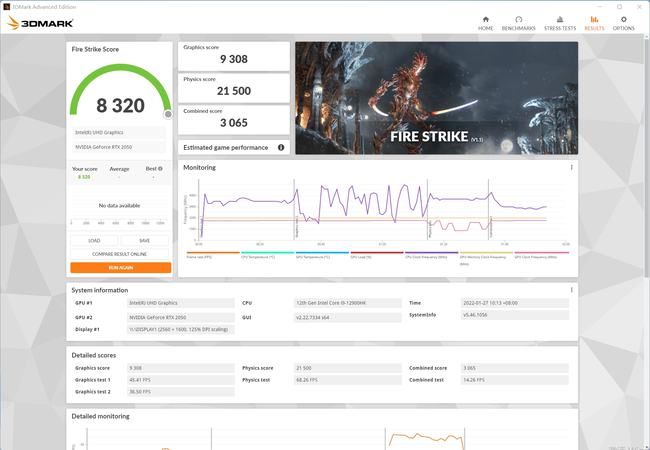Click the Monitoring heading
This screenshot has width=650, height=450.
click(199, 167)
